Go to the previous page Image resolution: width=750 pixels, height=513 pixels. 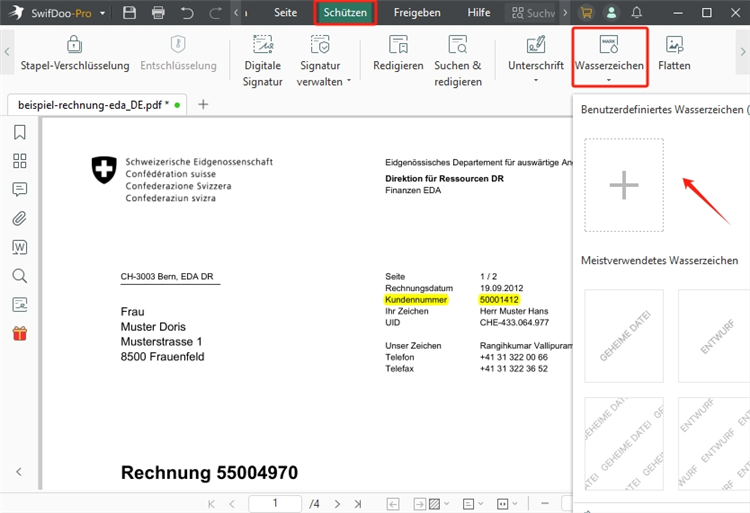tap(232, 504)
